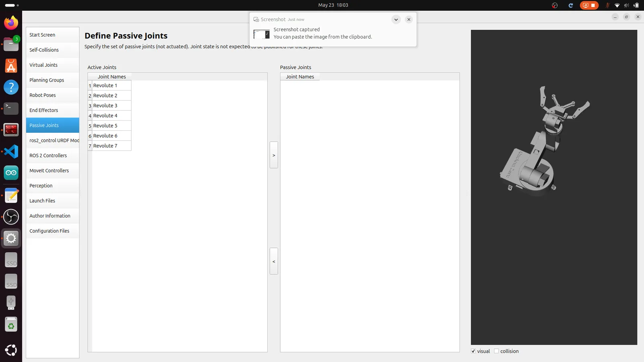Open Arduino IDE from the dock

pos(11,173)
